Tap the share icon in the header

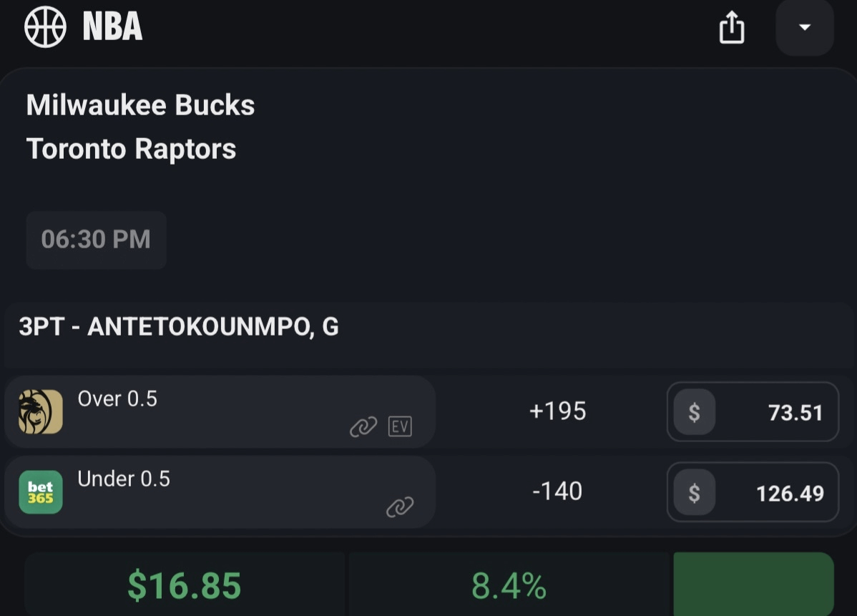click(x=732, y=29)
